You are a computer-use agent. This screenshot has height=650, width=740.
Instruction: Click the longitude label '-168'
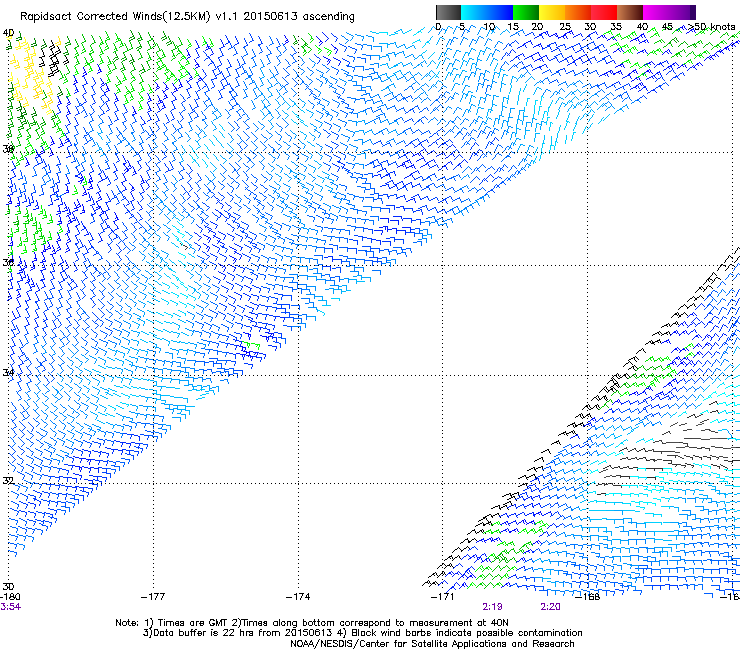[588, 597]
